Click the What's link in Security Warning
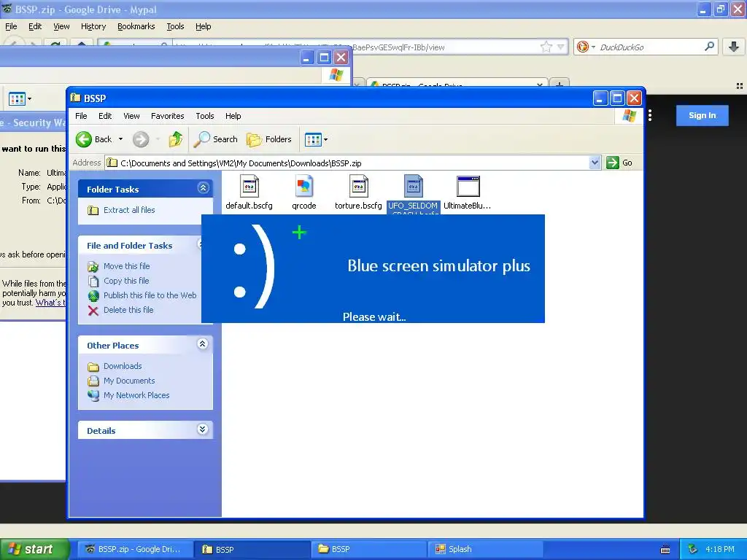Screen dimensions: 747x560 50,303
